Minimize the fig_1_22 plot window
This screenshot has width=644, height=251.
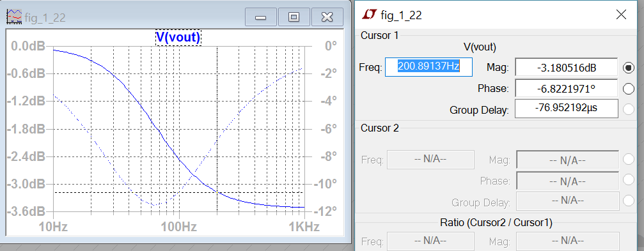(x=261, y=17)
